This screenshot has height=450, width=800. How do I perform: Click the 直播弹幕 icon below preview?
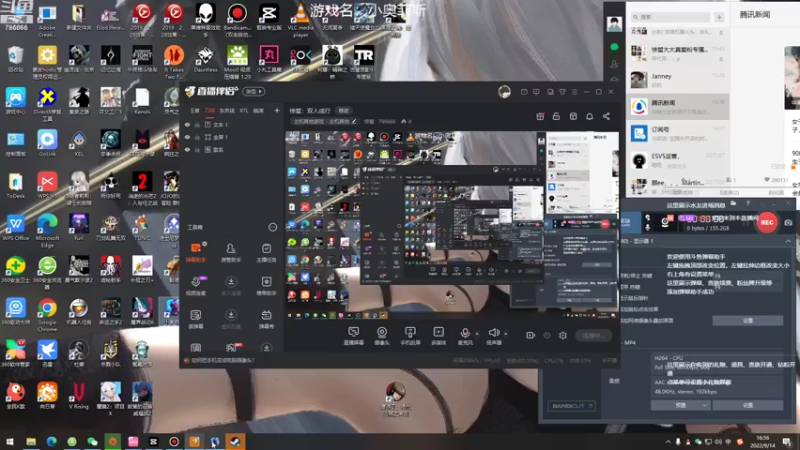pos(354,336)
